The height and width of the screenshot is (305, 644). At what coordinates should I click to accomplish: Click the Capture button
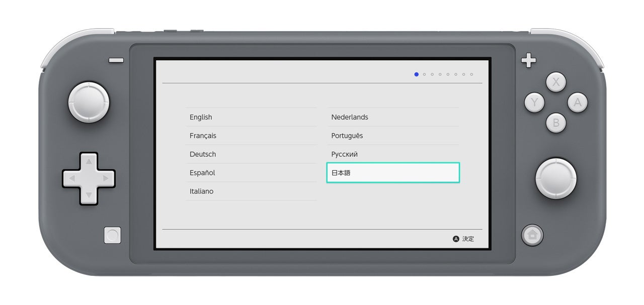pyautogui.click(x=112, y=235)
